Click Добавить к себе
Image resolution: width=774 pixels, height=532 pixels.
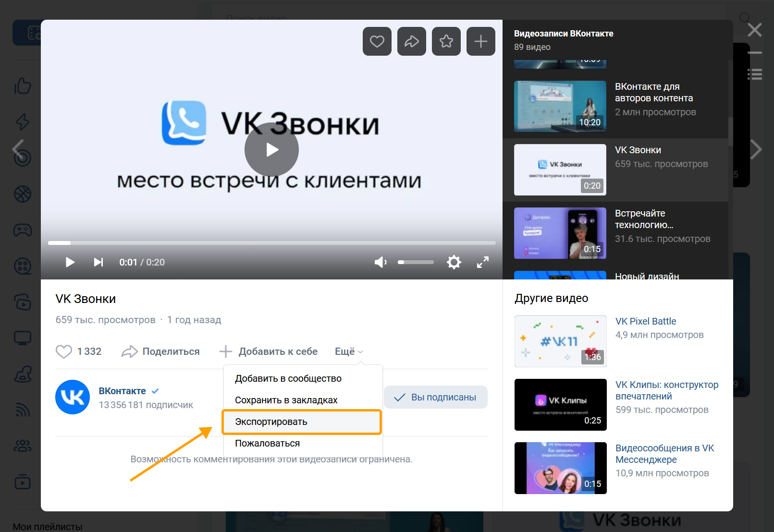point(268,351)
